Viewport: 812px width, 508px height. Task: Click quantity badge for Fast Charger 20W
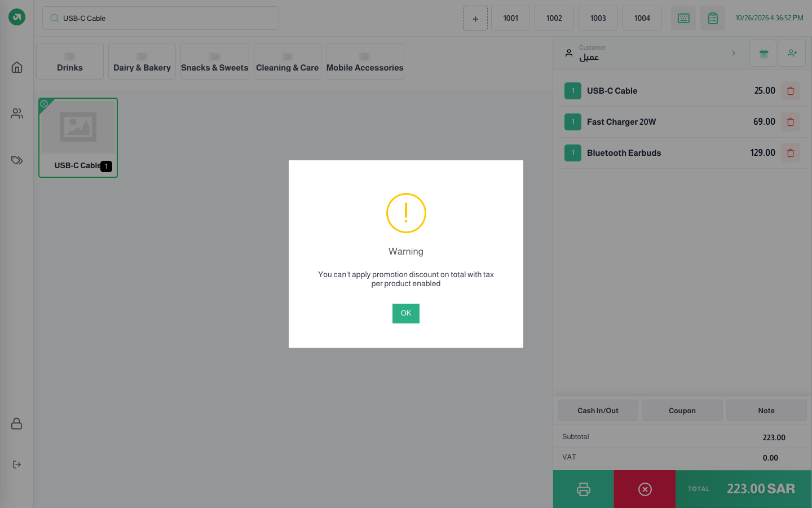click(x=573, y=122)
